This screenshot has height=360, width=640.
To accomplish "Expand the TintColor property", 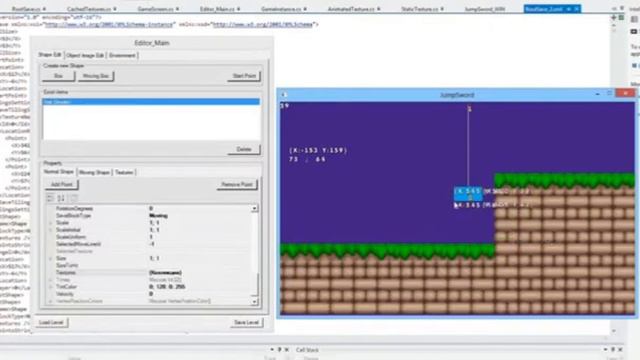I will click(x=51, y=287).
